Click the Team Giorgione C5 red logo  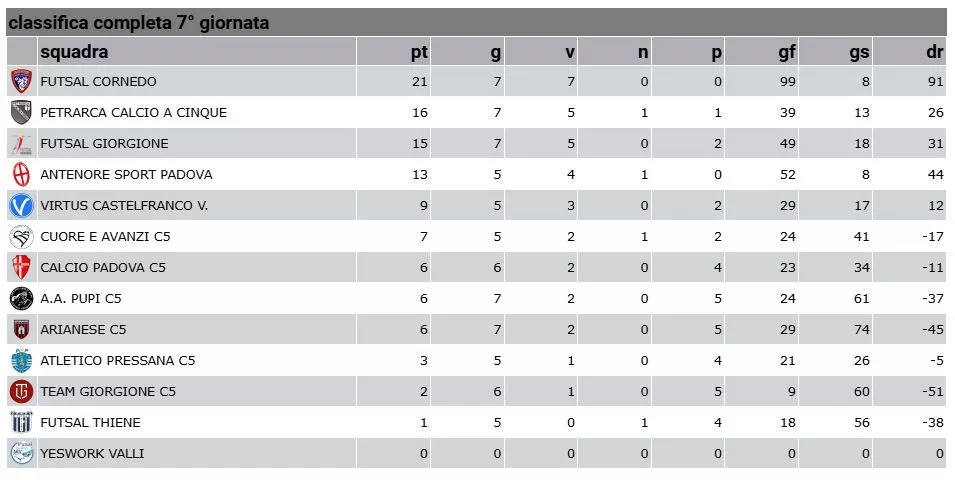tap(21, 392)
